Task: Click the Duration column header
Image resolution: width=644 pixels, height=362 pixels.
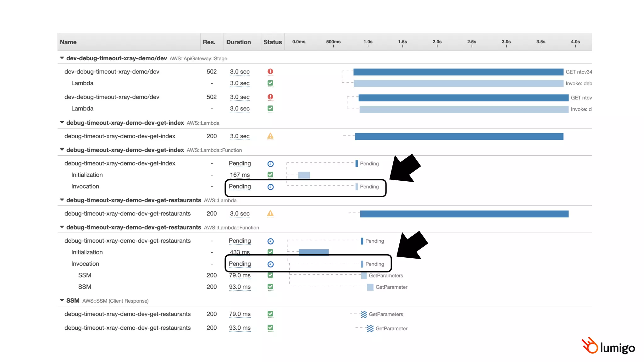Action: click(x=238, y=42)
